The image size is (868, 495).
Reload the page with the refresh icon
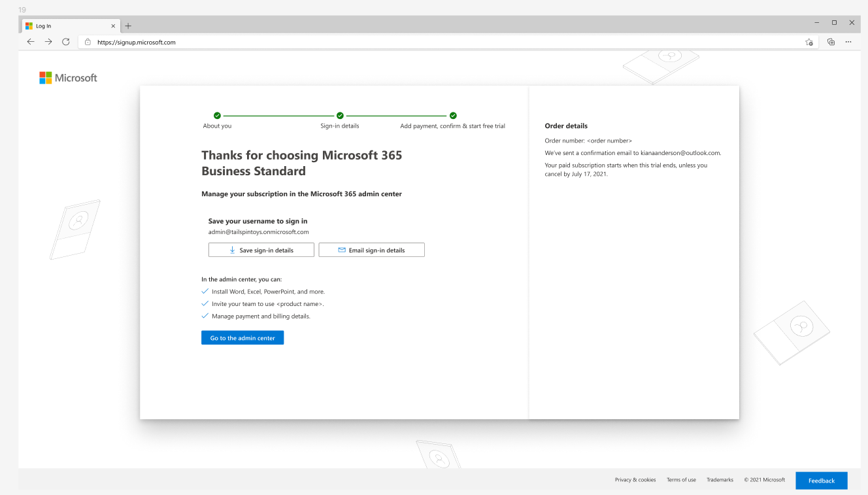click(x=65, y=42)
